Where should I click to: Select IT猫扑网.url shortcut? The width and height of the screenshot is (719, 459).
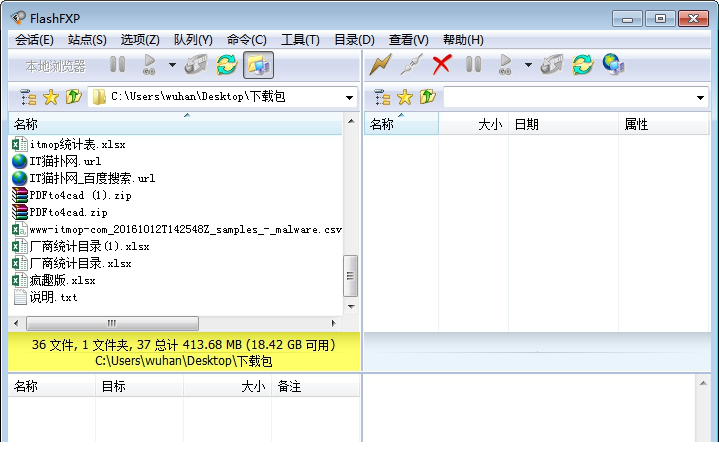(x=56, y=161)
